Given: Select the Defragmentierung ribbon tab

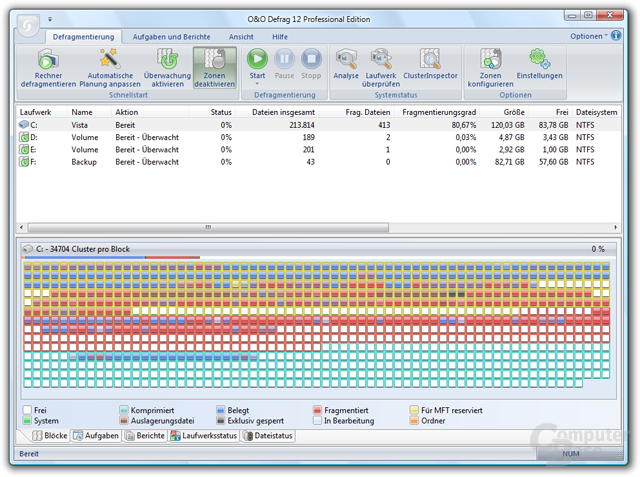Looking at the screenshot, I should point(83,37).
